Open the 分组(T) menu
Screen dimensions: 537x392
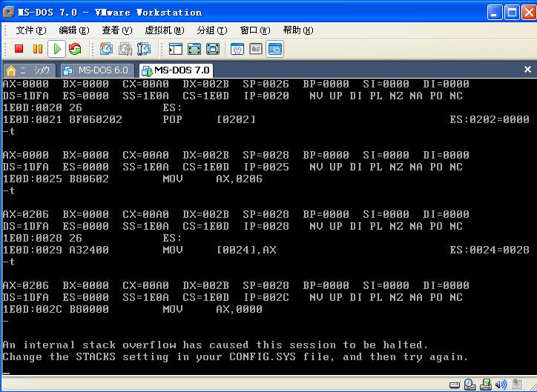click(x=212, y=30)
